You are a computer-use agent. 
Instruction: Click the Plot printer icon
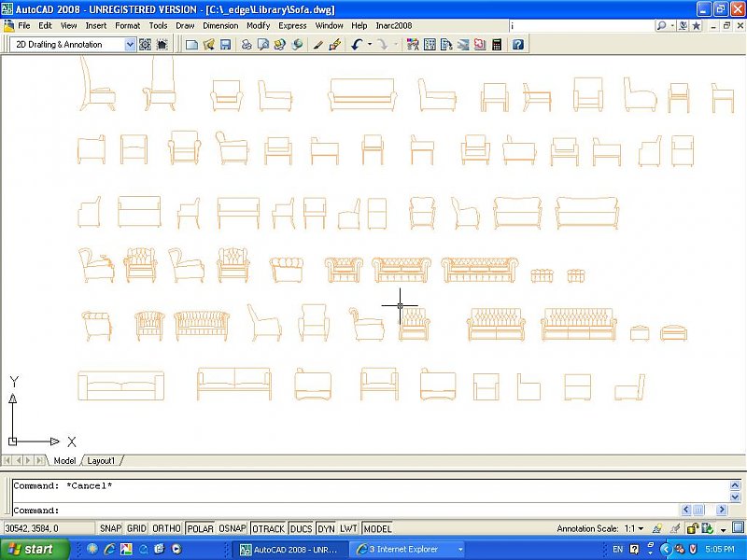[x=247, y=45]
